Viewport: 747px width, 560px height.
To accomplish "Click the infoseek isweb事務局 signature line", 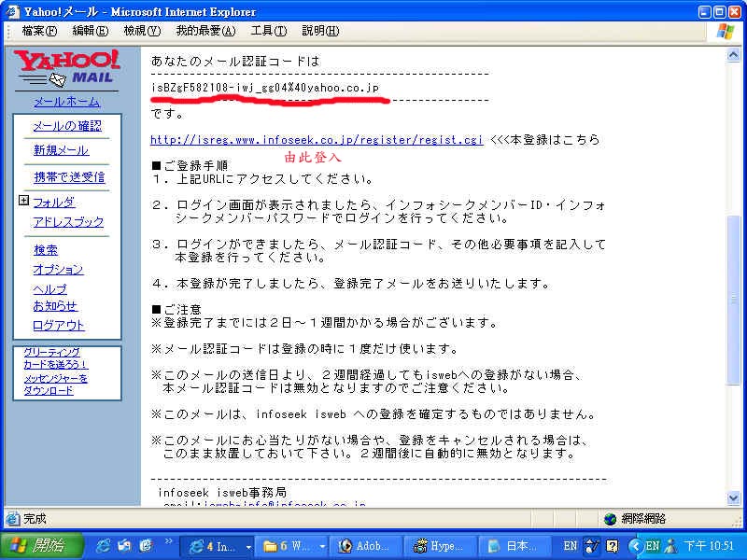I will (x=222, y=493).
